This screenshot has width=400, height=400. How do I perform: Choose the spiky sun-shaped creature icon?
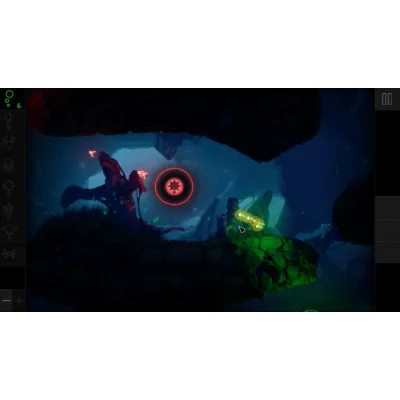[8, 188]
